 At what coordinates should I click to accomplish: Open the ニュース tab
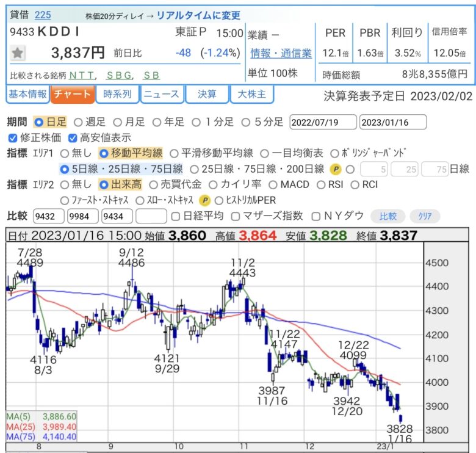pos(162,94)
